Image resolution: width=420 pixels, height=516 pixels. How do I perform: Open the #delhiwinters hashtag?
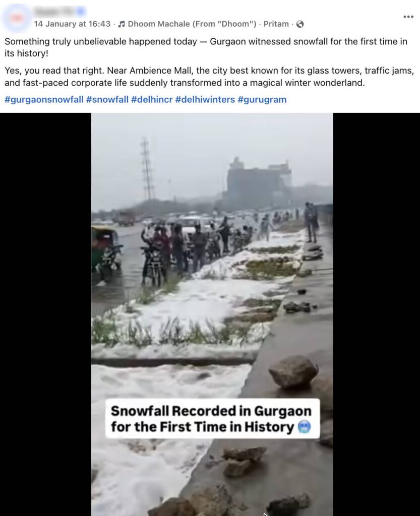point(205,99)
